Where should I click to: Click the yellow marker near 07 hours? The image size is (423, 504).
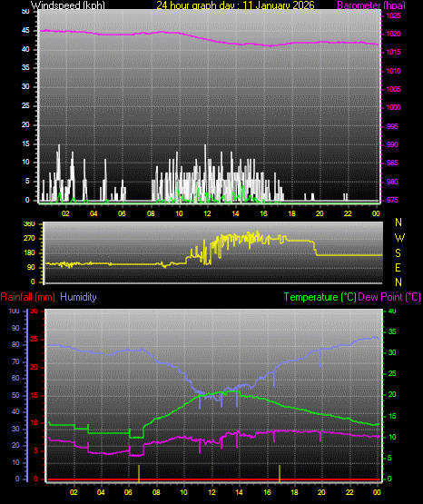(139, 473)
